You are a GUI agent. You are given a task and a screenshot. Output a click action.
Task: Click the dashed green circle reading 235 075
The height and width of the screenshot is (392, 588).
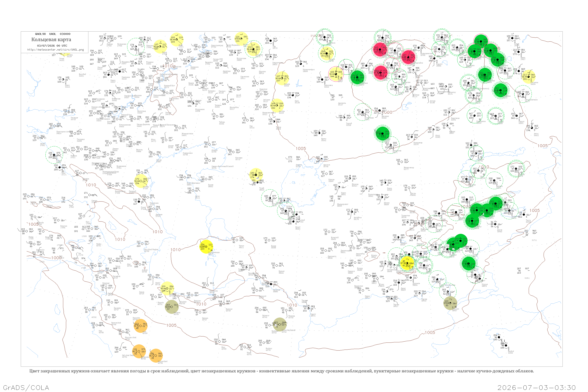tap(54, 155)
